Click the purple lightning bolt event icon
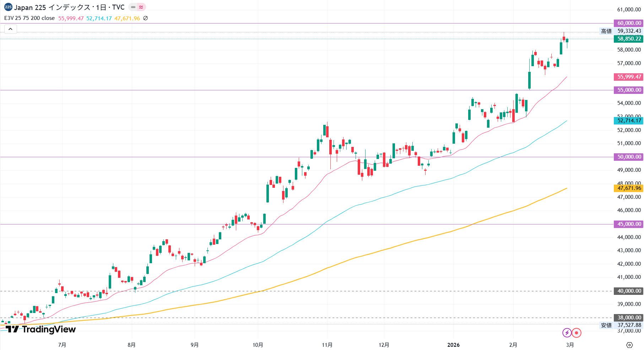The height and width of the screenshot is (350, 644). [x=567, y=333]
